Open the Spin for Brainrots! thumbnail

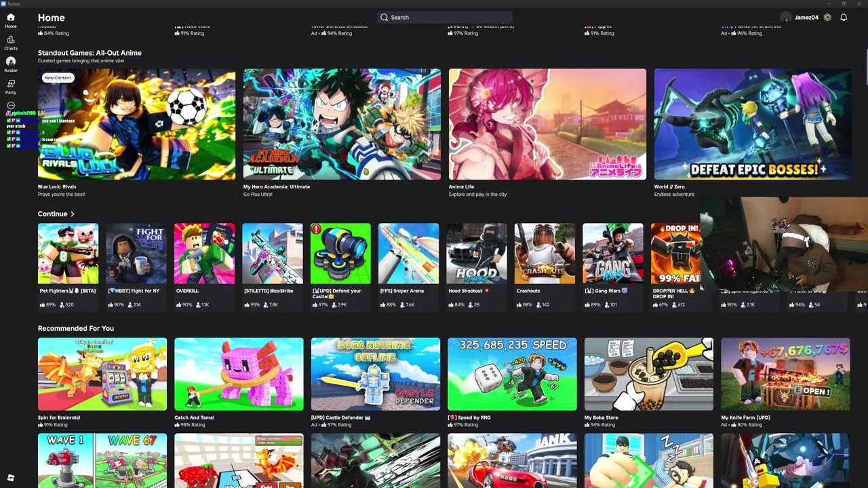tap(102, 374)
